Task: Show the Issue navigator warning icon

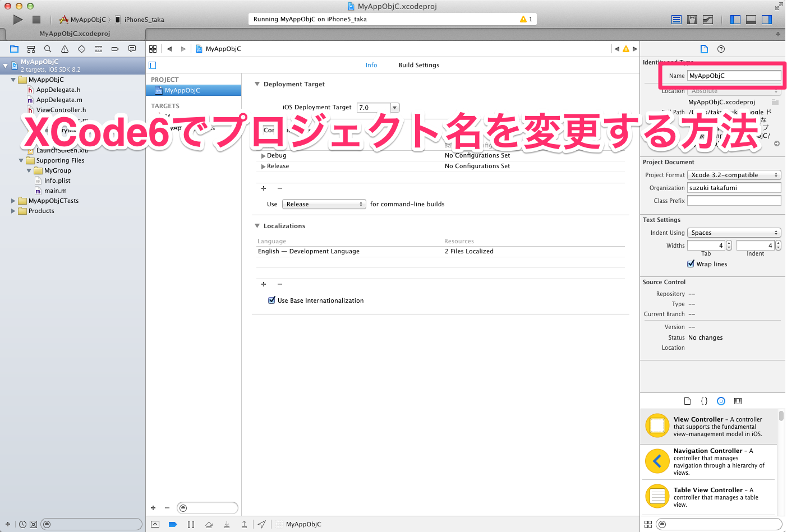Action: tap(65, 49)
